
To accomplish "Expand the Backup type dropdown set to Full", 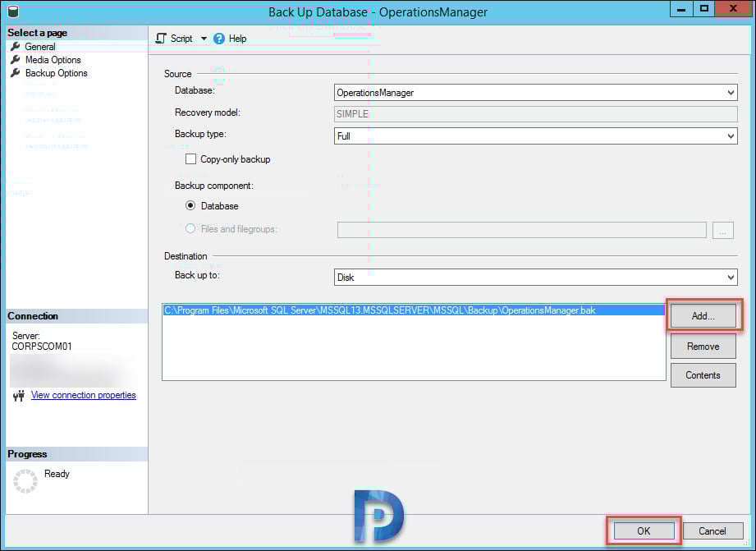I will point(536,136).
